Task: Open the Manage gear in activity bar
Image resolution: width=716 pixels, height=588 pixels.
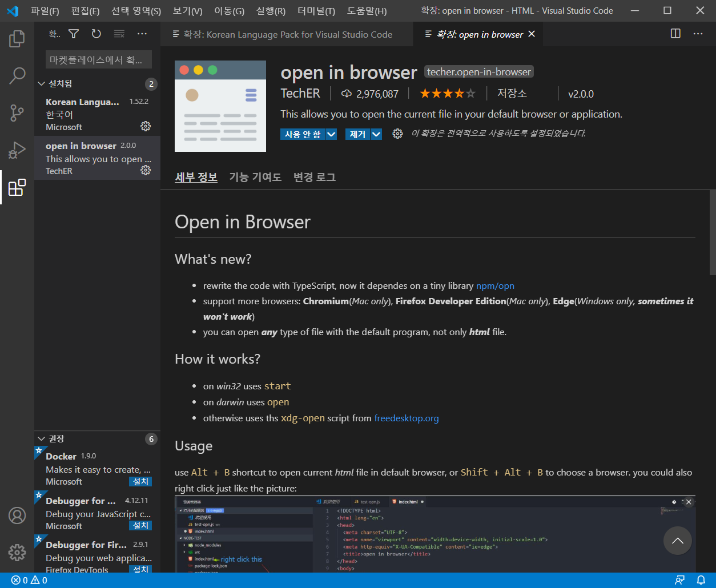Action: click(x=17, y=553)
